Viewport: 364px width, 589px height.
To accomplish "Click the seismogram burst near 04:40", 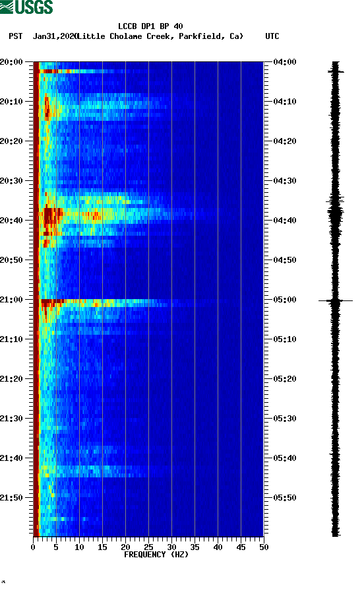I will coord(336,214).
